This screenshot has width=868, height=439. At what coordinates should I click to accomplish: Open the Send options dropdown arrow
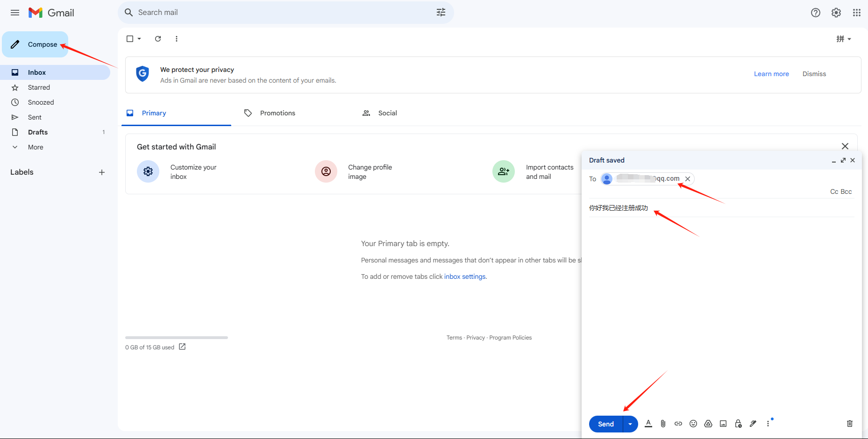pyautogui.click(x=630, y=424)
